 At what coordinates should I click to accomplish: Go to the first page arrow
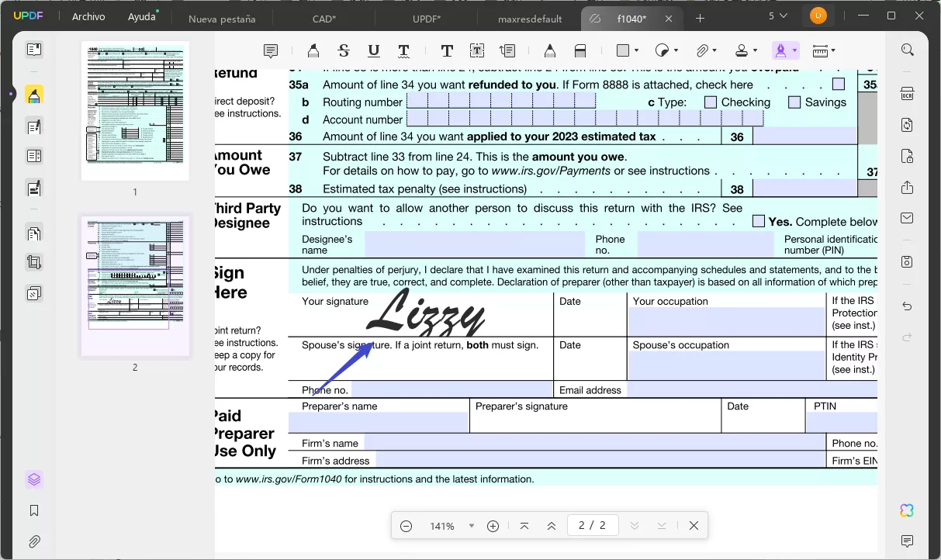tap(524, 526)
